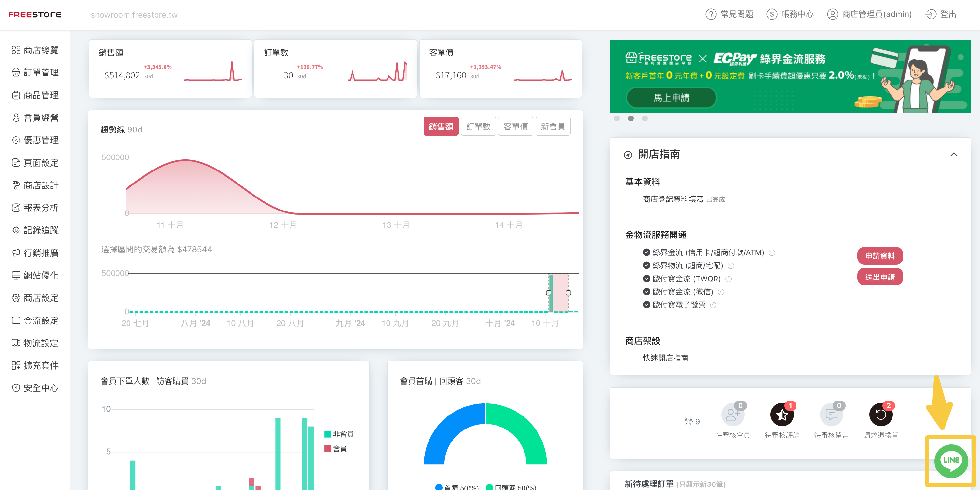Click the 安全中心 shield icon
Image resolution: width=980 pixels, height=490 pixels.
pos(16,388)
